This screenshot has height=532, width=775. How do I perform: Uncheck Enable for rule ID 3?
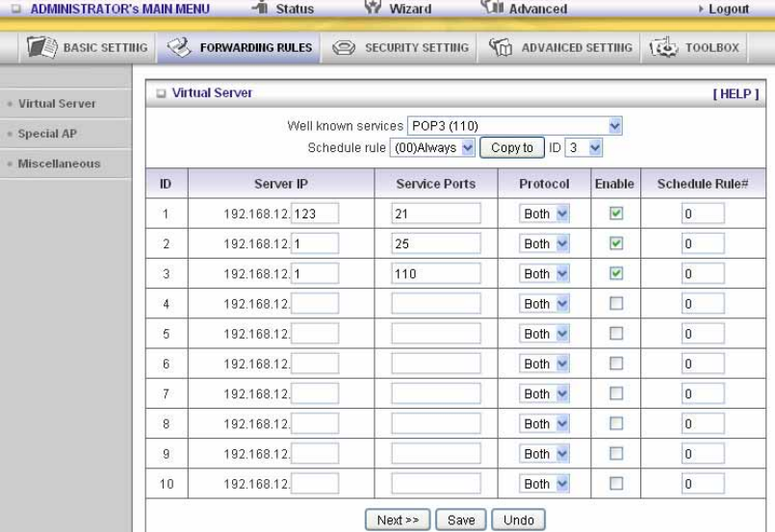point(616,273)
